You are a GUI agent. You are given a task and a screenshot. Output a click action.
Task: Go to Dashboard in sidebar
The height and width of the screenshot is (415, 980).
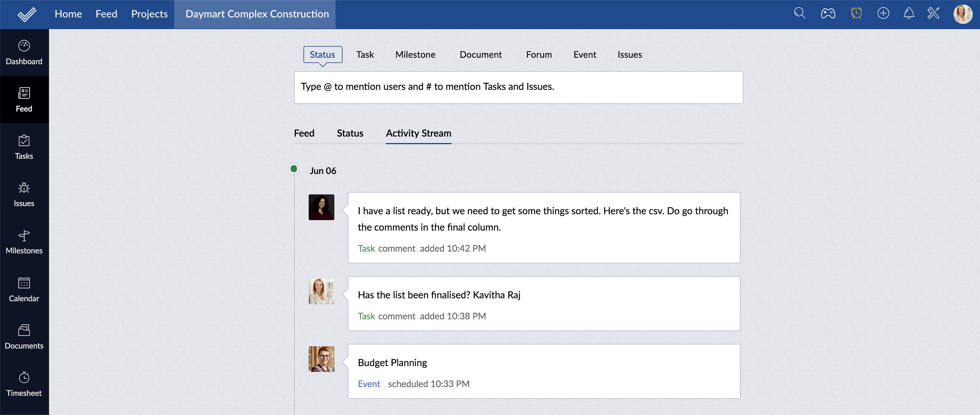tap(24, 52)
